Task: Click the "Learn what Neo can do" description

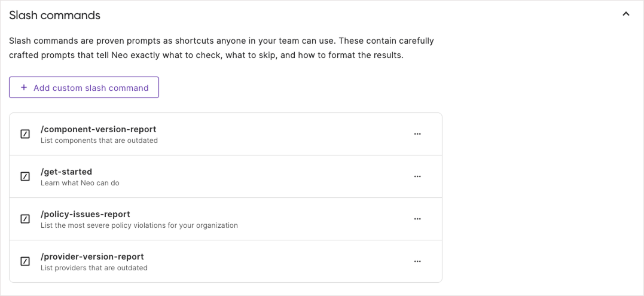Action: pos(80,183)
